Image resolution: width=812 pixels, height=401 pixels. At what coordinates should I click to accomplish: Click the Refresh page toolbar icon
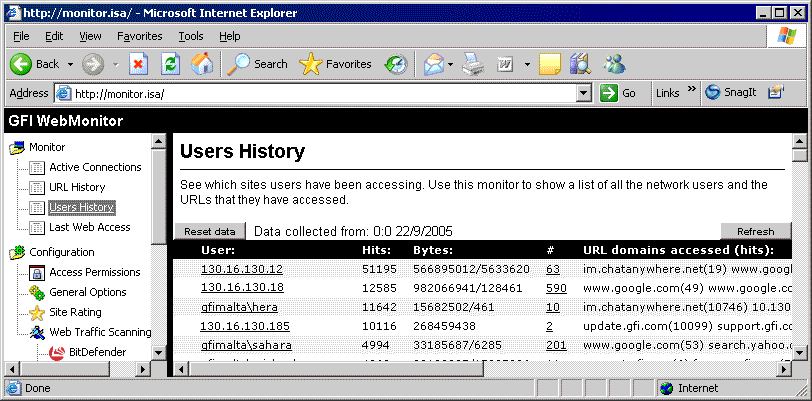(x=170, y=64)
